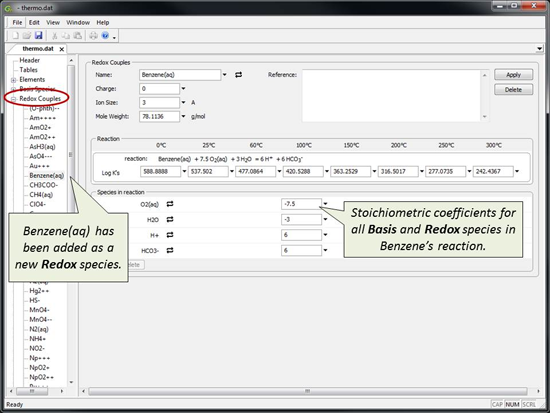Image resolution: width=550 pixels, height=413 pixels.
Task: Click the Open file toolbar icon
Action: click(27, 35)
